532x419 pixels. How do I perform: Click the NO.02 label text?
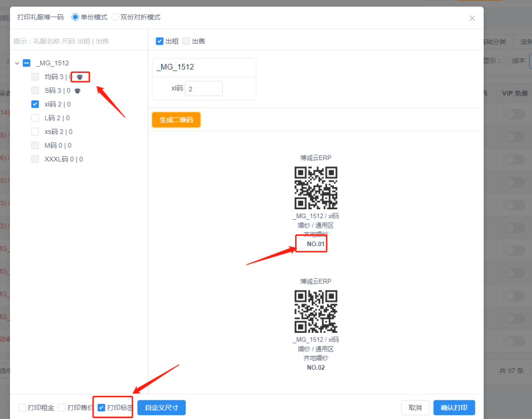[316, 367]
